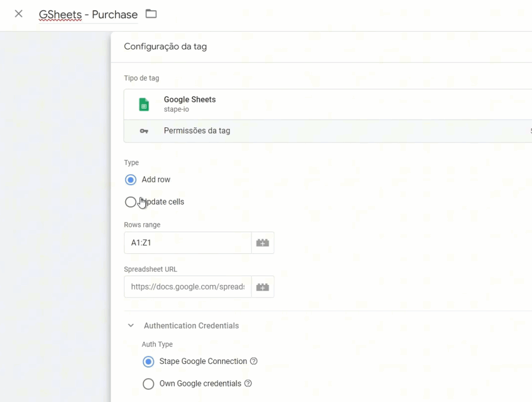Click the key icon for tag permissions
532x402 pixels.
(x=144, y=131)
